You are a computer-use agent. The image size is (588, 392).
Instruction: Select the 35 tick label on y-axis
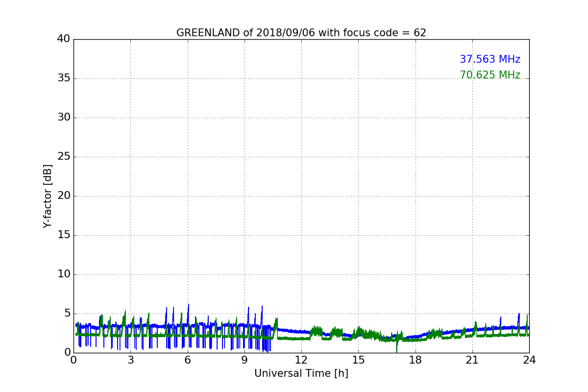click(64, 78)
